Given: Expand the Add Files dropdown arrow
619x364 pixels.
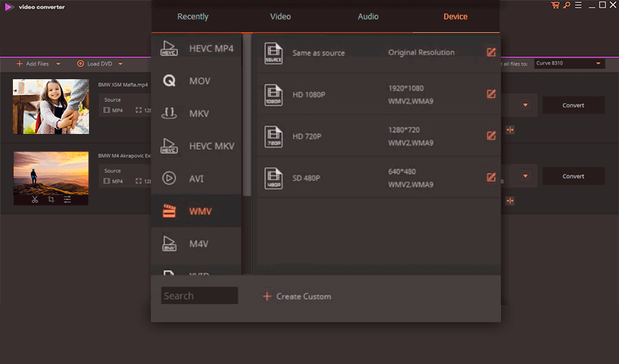Looking at the screenshot, I should coord(59,64).
